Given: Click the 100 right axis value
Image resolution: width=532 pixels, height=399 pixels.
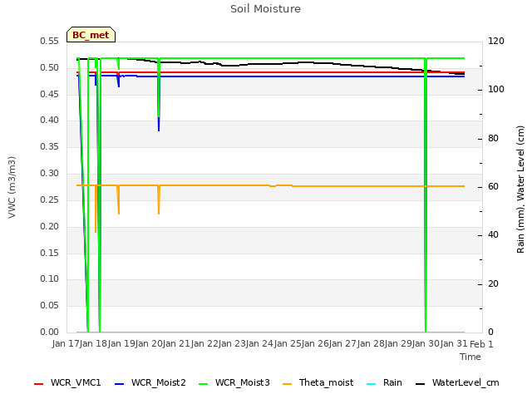Looking at the screenshot, I should tap(496, 89).
